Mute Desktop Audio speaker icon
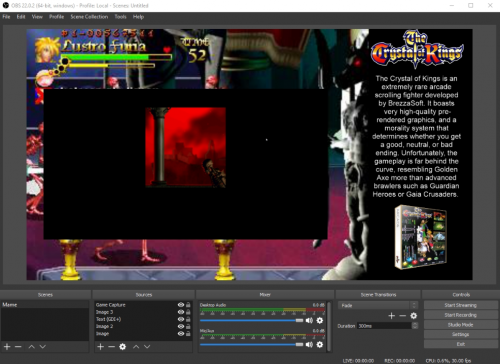The height and width of the screenshot is (364, 500). [x=309, y=320]
